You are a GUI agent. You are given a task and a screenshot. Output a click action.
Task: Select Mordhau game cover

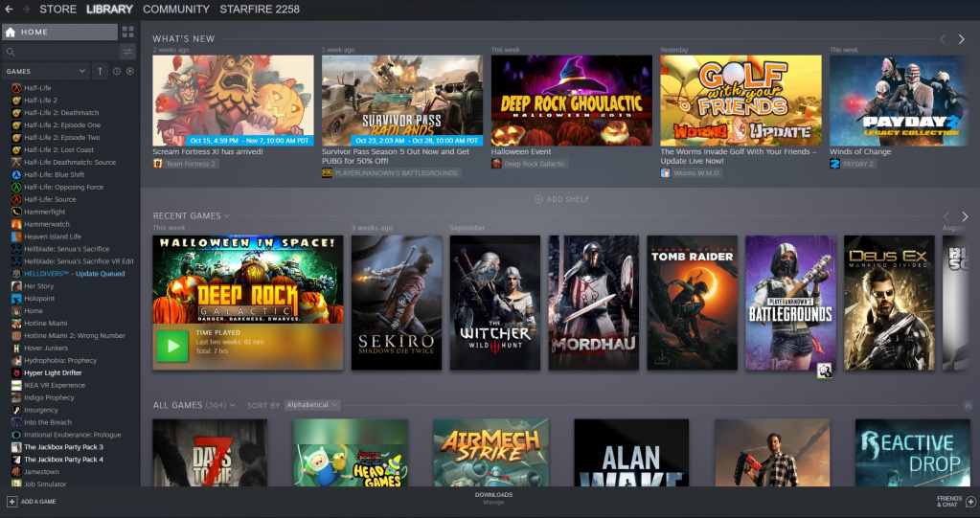[594, 303]
